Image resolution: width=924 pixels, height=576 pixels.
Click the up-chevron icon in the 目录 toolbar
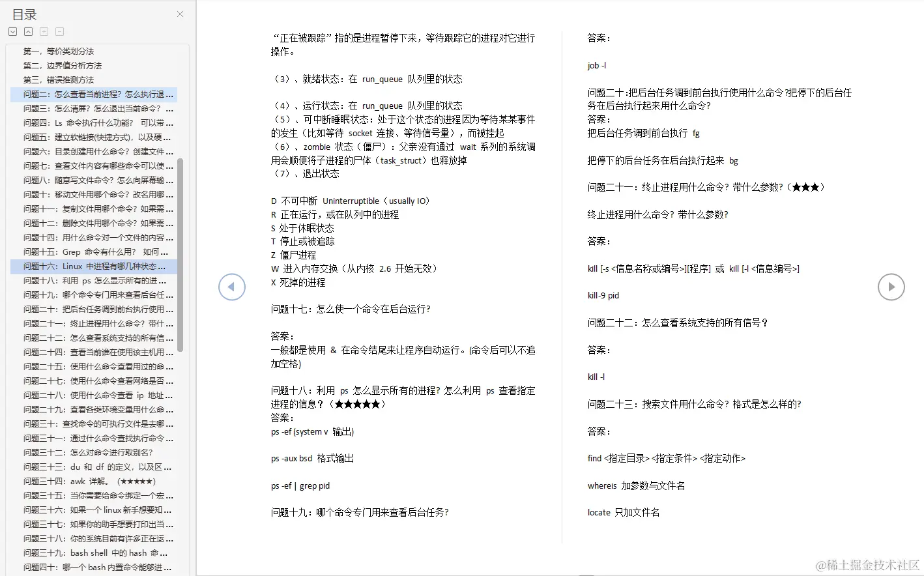pos(28,31)
